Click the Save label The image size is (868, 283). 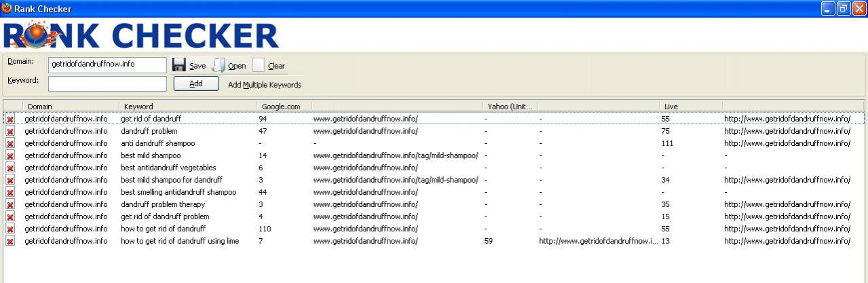(197, 66)
